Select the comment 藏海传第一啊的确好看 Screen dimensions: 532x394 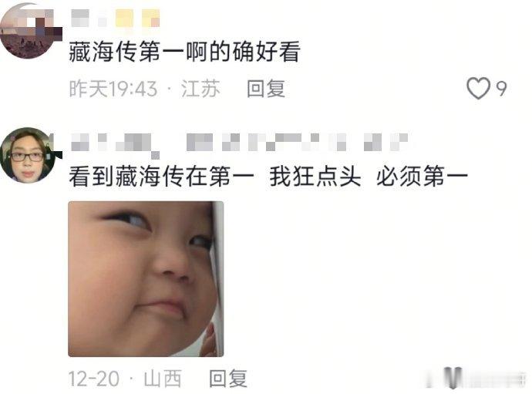point(184,52)
